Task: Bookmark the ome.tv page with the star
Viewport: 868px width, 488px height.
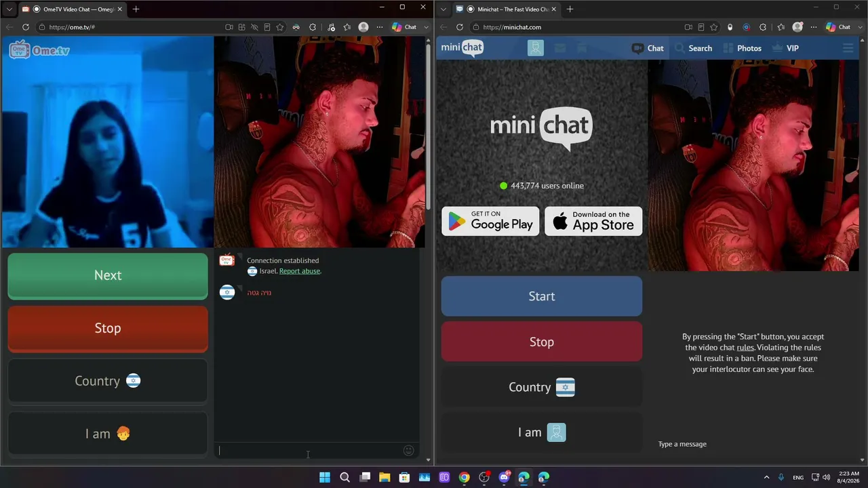Action: 280,27
